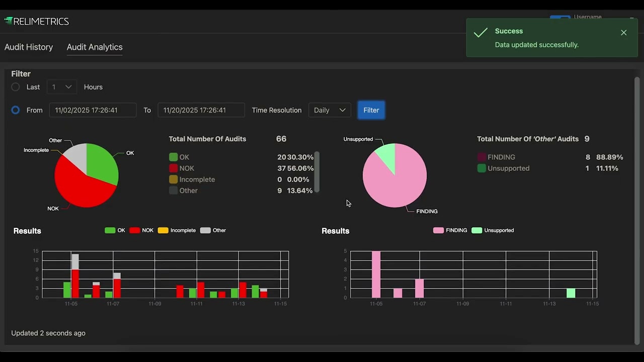
Task: Click the '56.06%' NOK percentage
Action: coord(300,168)
